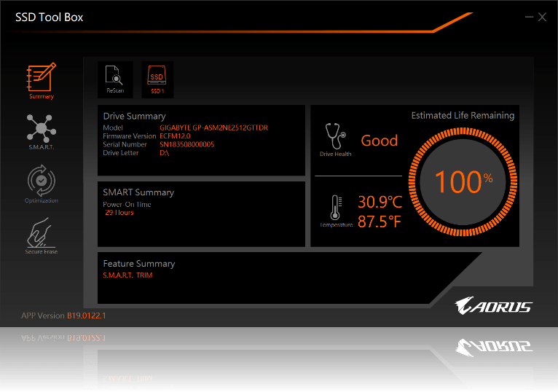558x392 pixels.
Task: Select the serial number SN183508000005
Action: (186, 144)
